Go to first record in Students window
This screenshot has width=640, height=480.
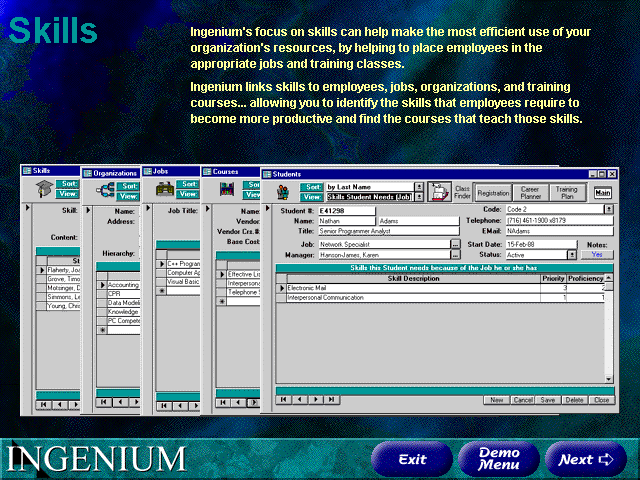[x=285, y=399]
